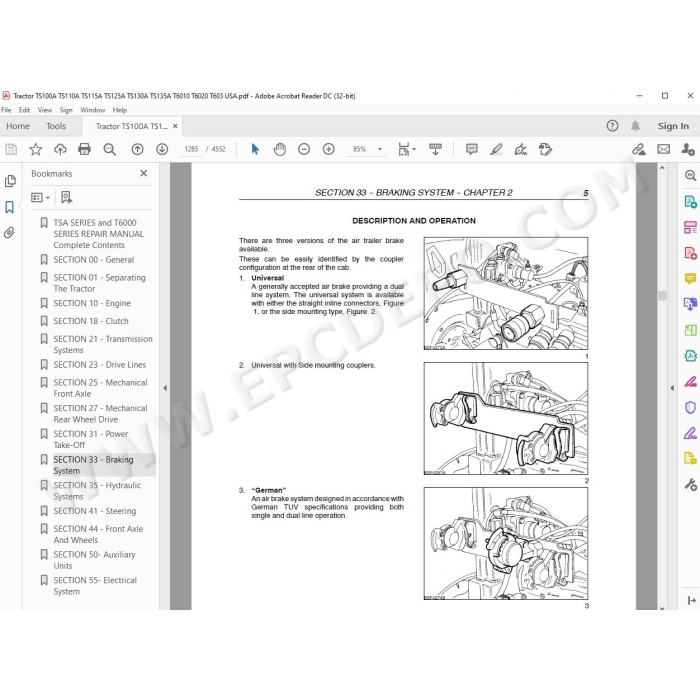Close the Bookmarks panel

click(x=143, y=173)
